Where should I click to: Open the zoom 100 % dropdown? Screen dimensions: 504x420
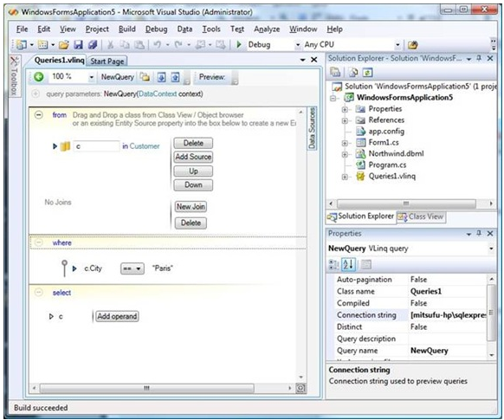91,77
